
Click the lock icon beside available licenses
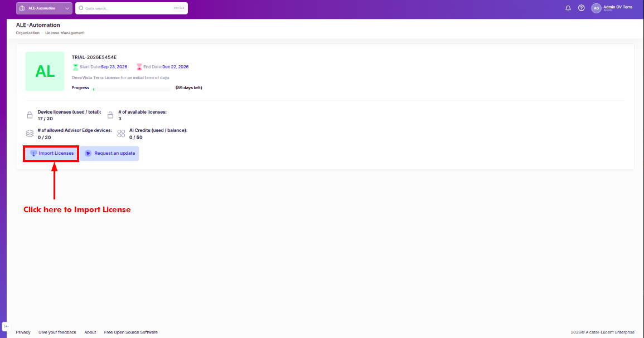coord(110,115)
